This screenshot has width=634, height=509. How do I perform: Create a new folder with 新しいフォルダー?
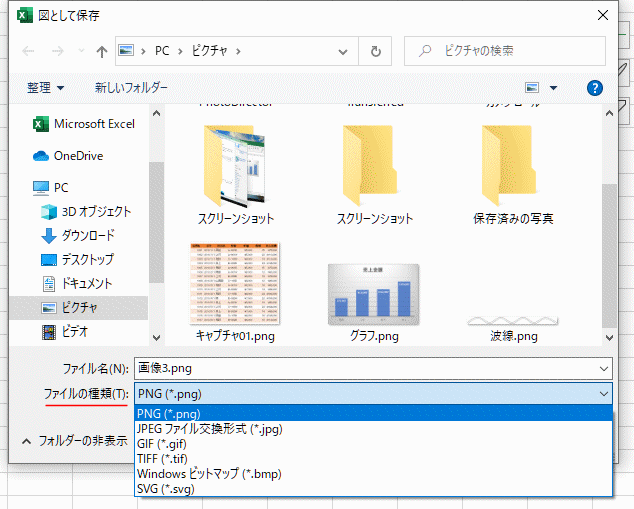tap(131, 87)
